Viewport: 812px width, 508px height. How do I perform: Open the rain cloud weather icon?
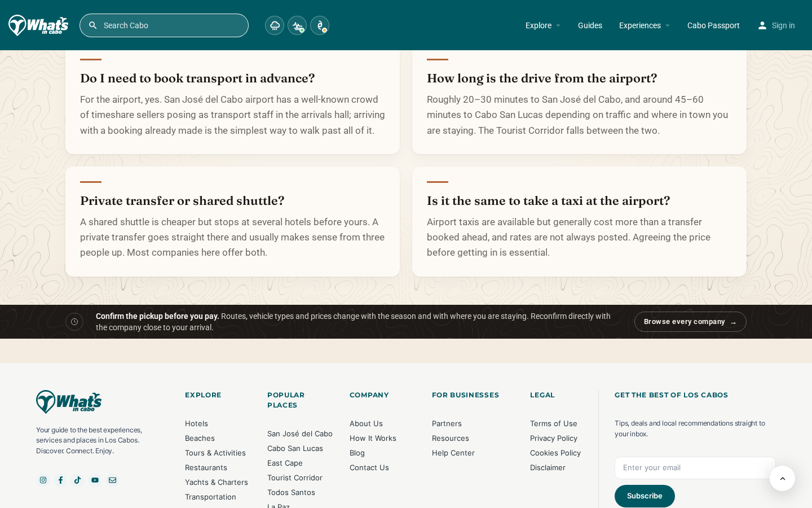click(x=275, y=25)
